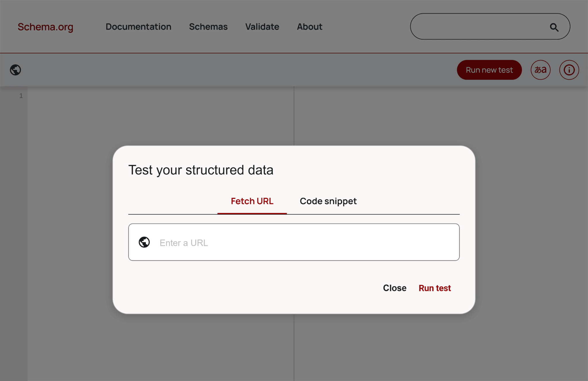Viewport: 588px width, 381px height.
Task: Click Run test button in the dialog
Action: coord(435,288)
